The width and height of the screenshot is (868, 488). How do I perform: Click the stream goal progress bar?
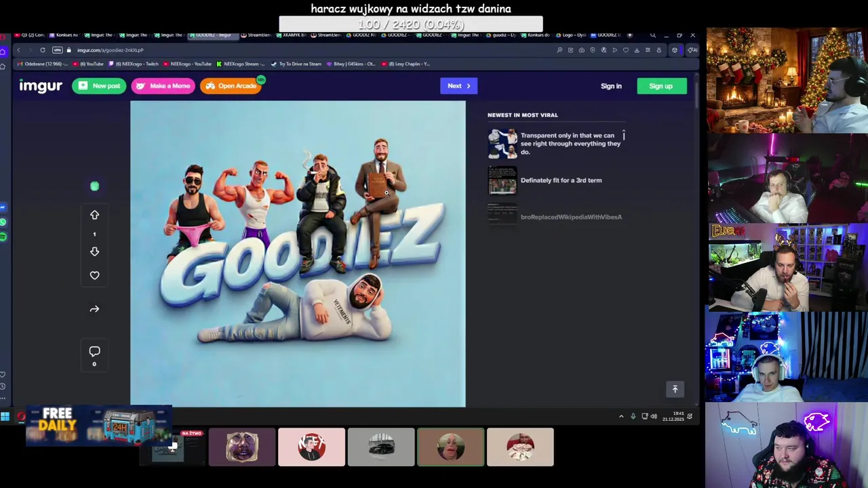coord(411,24)
